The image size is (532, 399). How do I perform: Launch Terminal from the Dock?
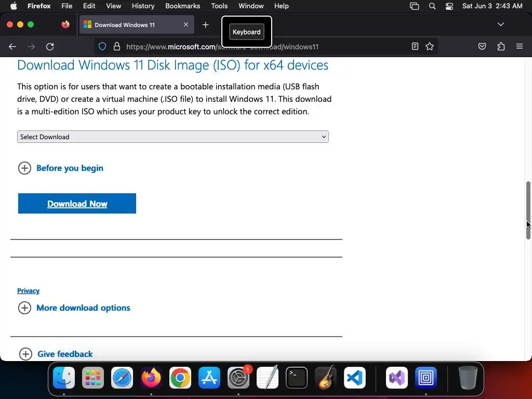pos(297,378)
